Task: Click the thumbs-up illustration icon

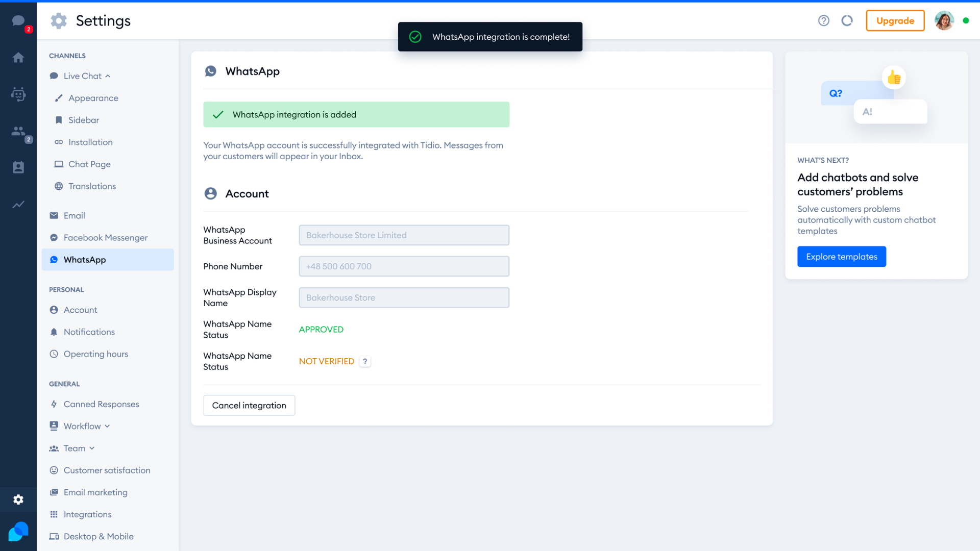Action: click(x=894, y=78)
